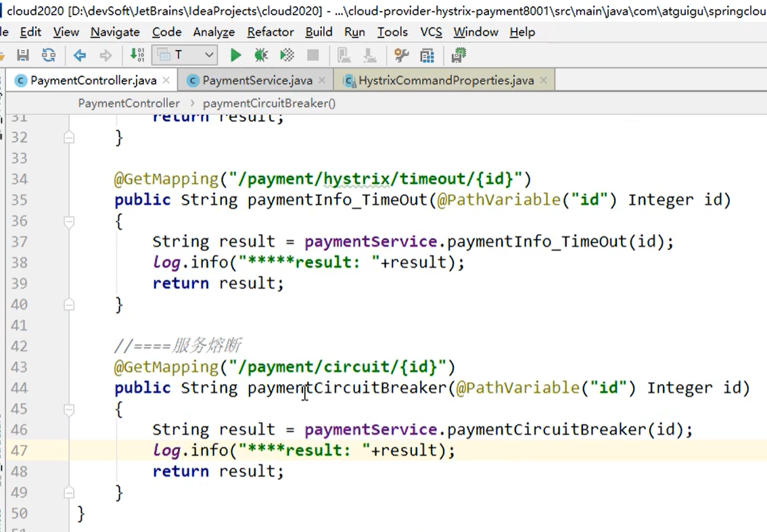Switch to the PaymentService.java tab
This screenshot has height=532, width=767.
(x=257, y=80)
